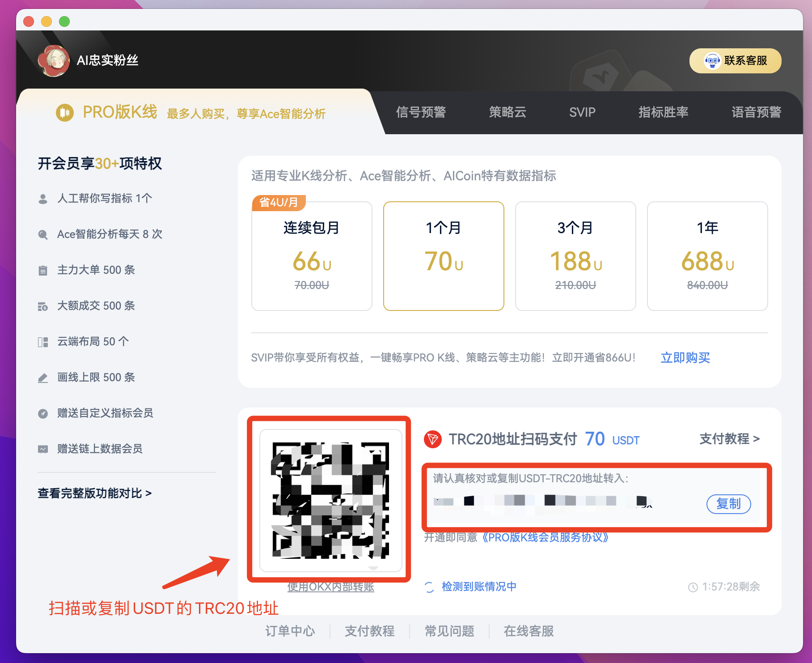Switch to the 信号预警 tab
Viewport: 812px width, 663px height.
click(x=421, y=112)
